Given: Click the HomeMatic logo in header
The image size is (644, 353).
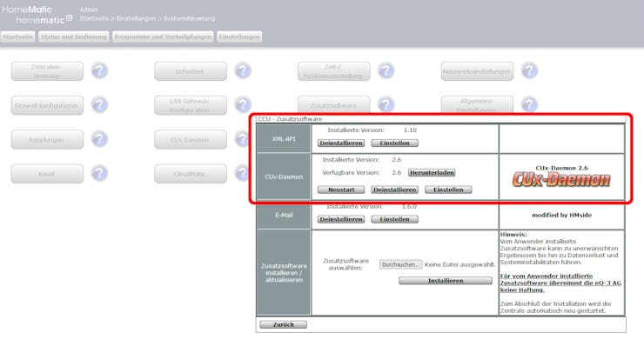Looking at the screenshot, I should [x=37, y=15].
